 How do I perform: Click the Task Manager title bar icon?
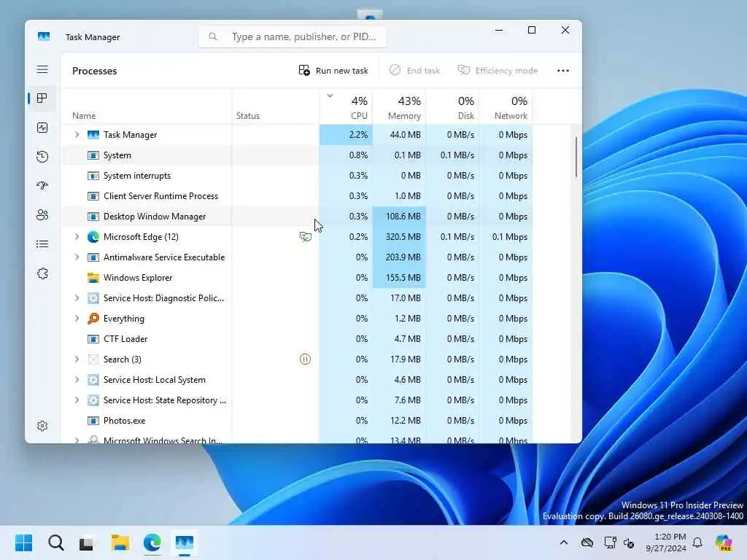(x=44, y=36)
